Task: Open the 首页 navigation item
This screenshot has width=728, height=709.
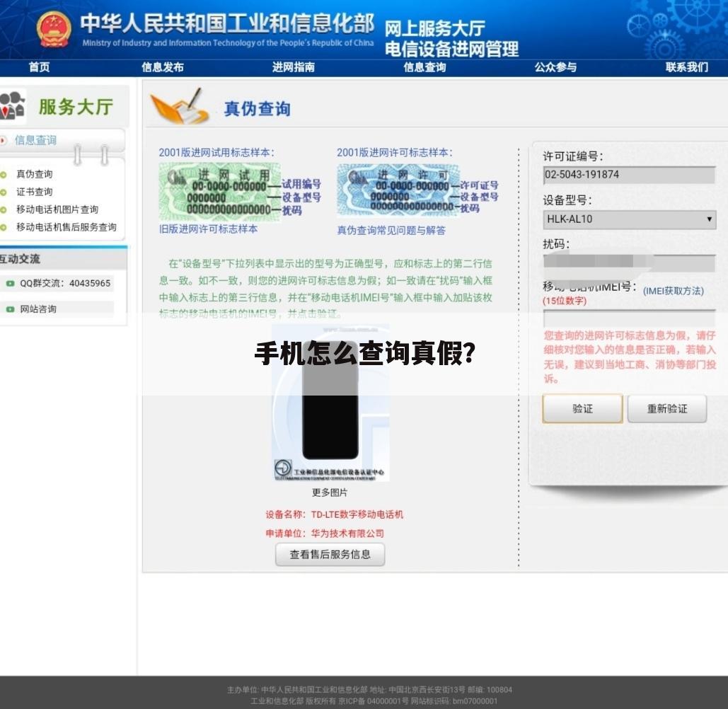Action: click(39, 67)
